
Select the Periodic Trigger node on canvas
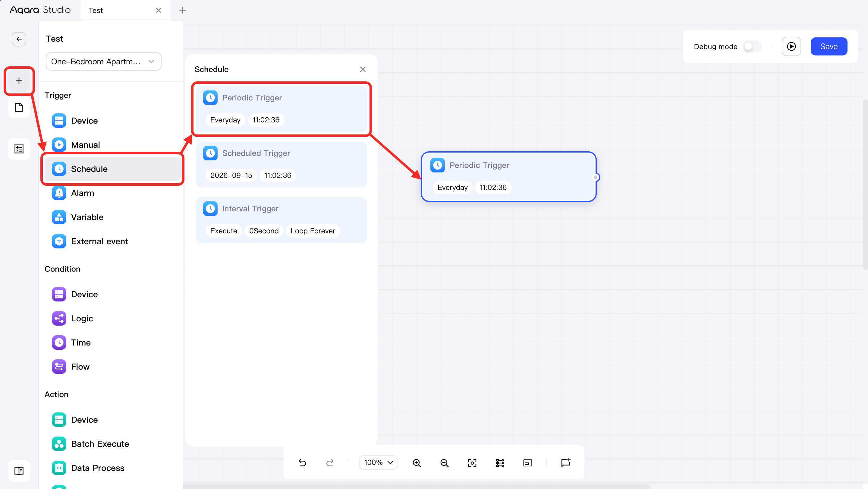(508, 177)
